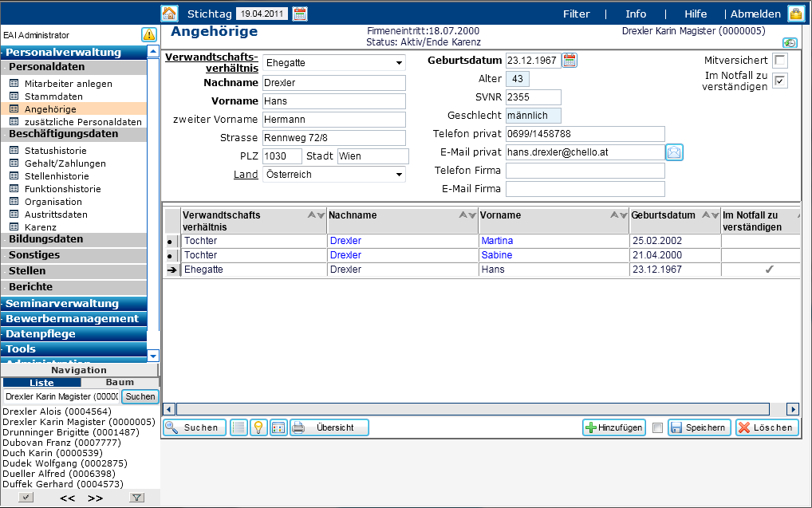Expand the Bewerbermanagement module

pos(74,318)
